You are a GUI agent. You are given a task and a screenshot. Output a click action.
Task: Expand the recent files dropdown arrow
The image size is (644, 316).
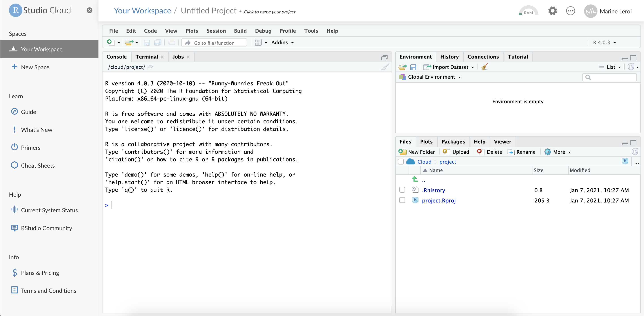137,43
